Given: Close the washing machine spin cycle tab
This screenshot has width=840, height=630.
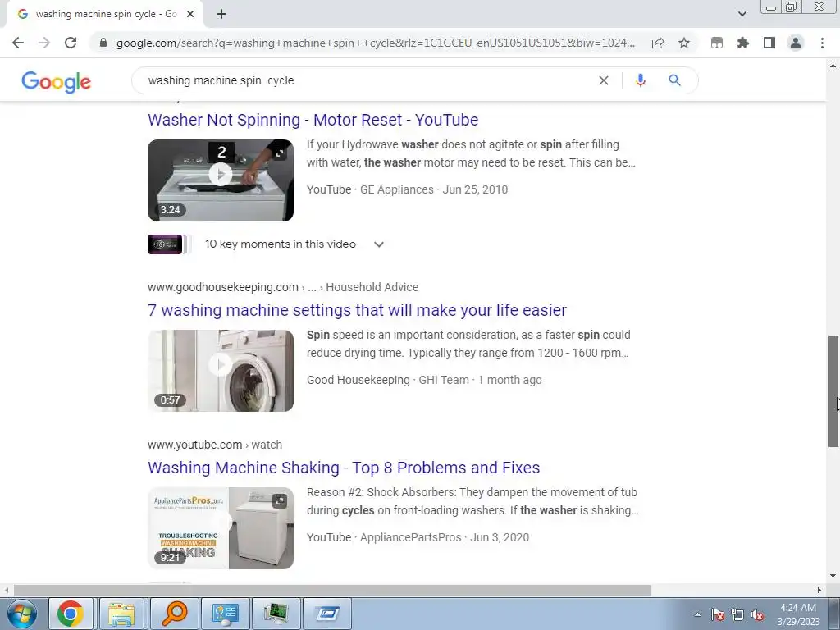Looking at the screenshot, I should pos(190,14).
